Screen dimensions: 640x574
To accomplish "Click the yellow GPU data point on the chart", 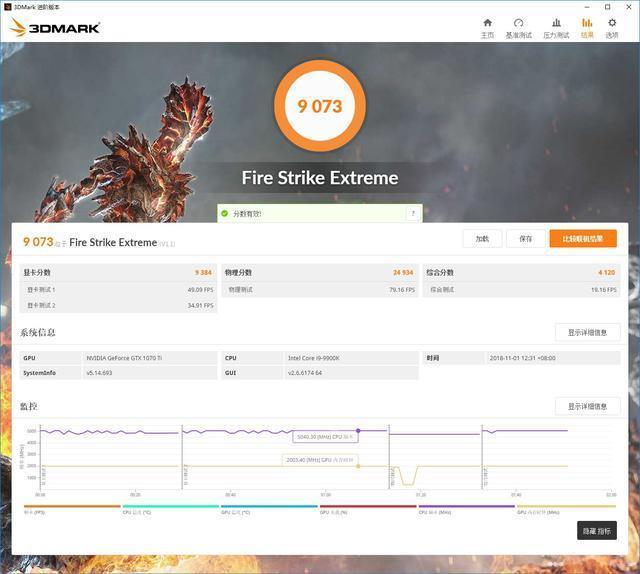I will tap(358, 466).
